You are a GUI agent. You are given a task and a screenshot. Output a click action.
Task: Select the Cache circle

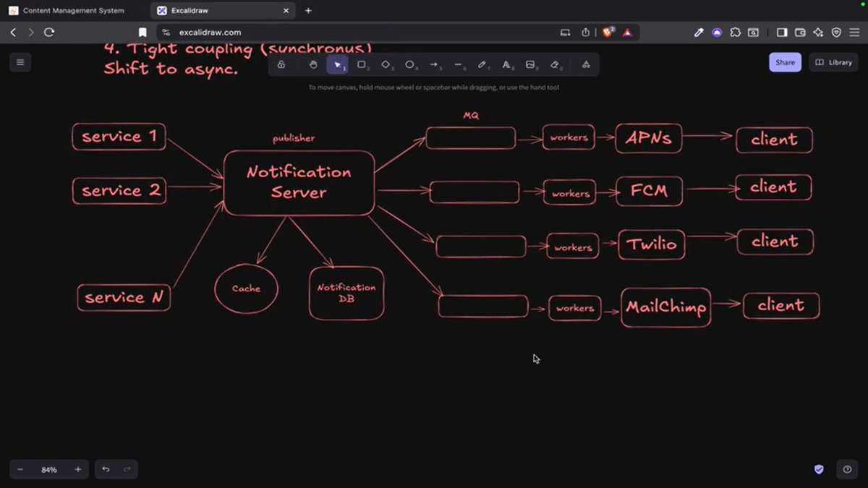tap(246, 288)
